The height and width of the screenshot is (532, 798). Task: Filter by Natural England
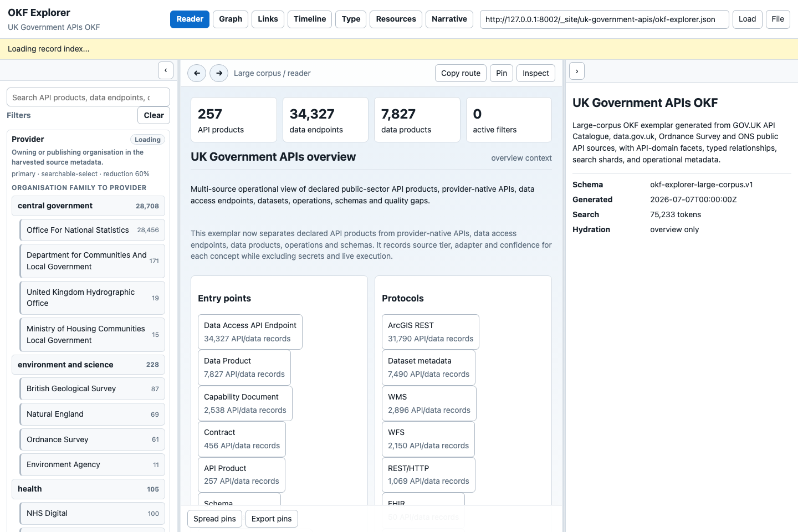pos(92,414)
